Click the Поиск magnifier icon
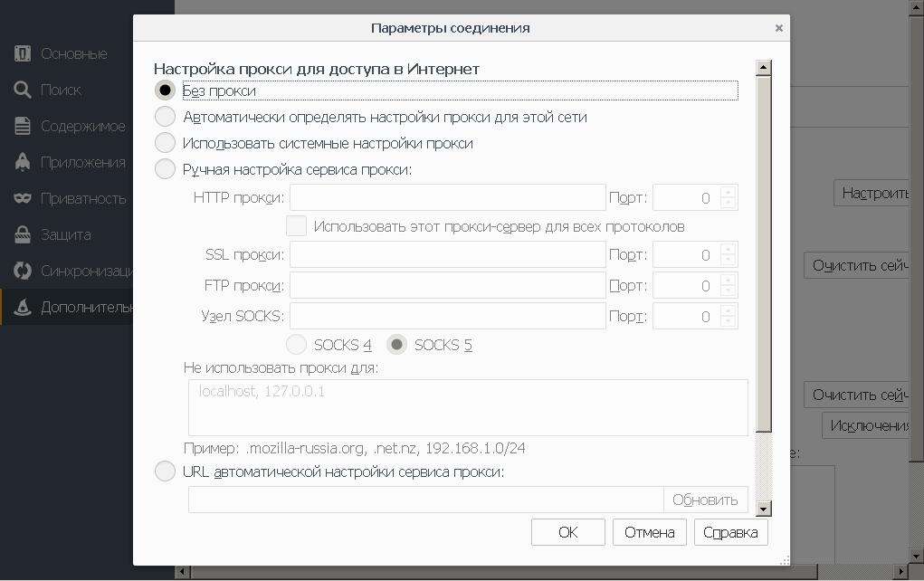The width and height of the screenshot is (924, 581). [23, 90]
